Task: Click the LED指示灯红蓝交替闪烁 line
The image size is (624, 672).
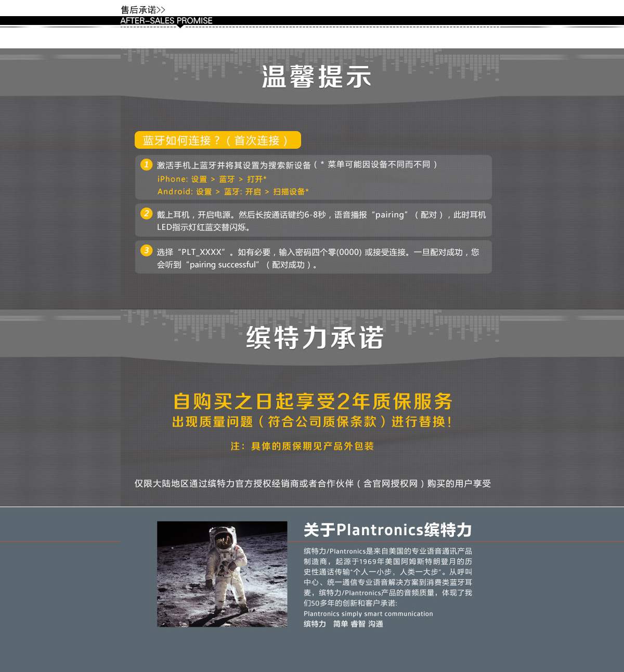Action: point(204,227)
